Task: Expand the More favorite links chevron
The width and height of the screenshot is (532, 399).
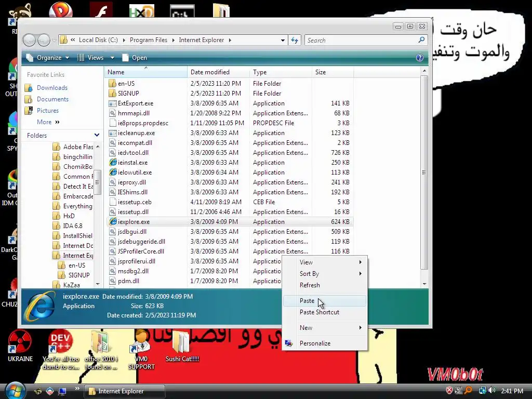Action: [57, 122]
